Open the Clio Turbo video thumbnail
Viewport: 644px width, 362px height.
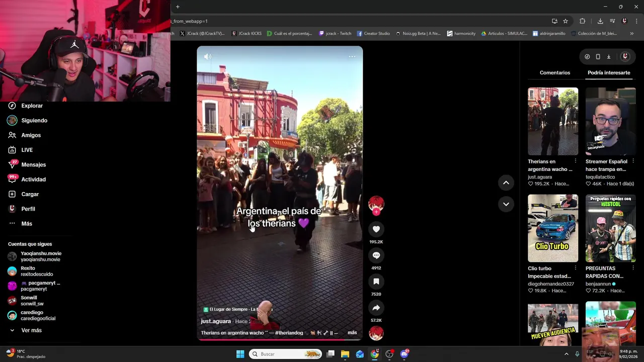[x=553, y=228]
